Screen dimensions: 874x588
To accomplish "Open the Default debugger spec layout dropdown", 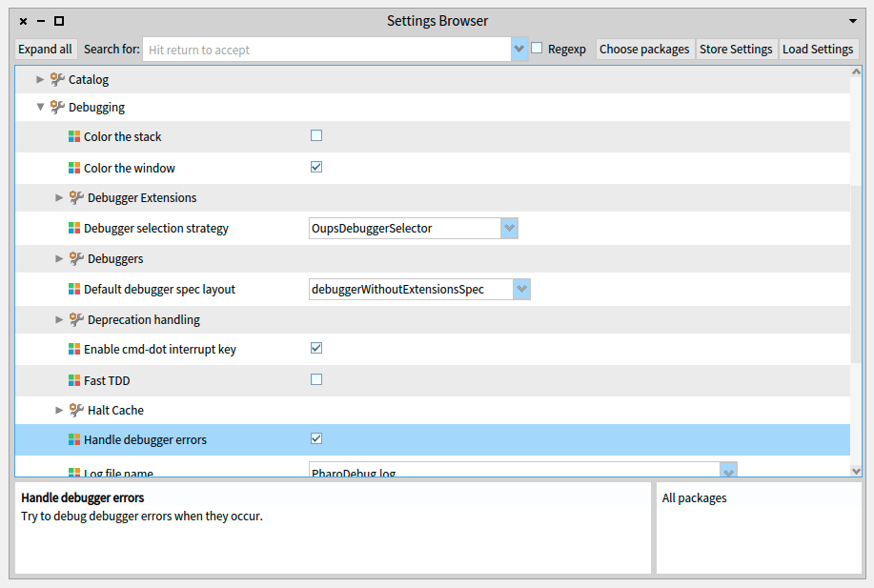I will 521,290.
